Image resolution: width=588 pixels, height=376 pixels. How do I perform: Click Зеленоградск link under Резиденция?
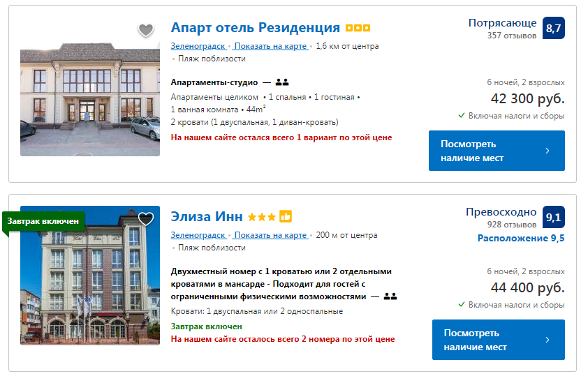[x=198, y=46]
